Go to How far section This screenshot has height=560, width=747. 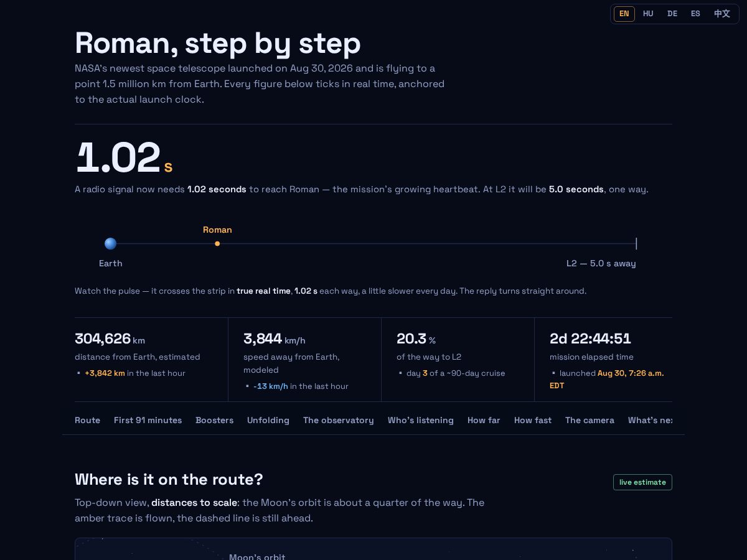point(484,420)
